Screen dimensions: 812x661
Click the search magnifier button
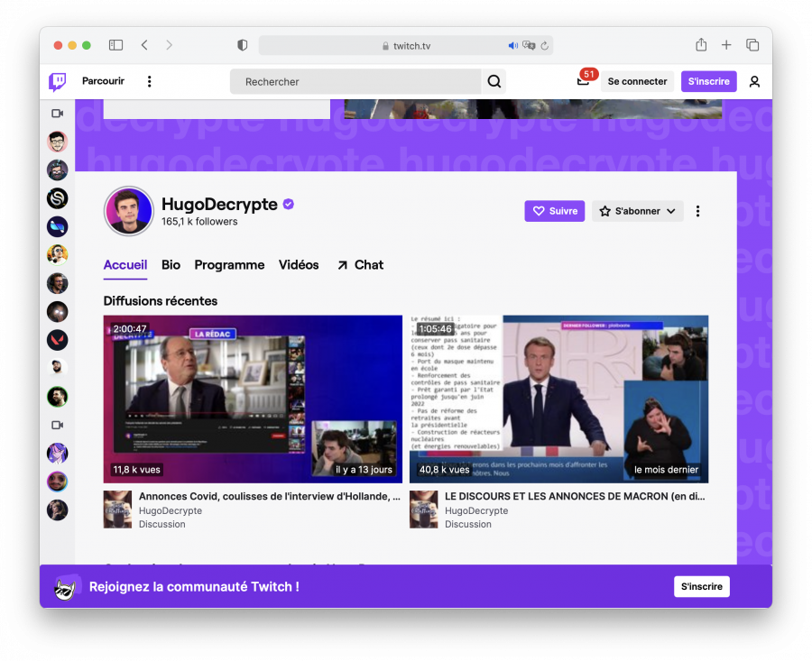tap(494, 81)
